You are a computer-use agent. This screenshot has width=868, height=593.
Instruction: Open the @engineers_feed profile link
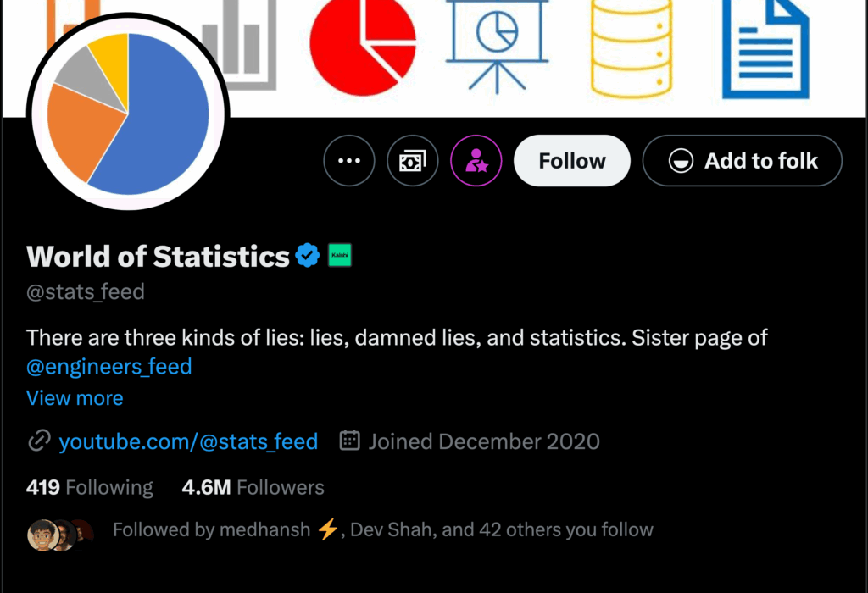tap(109, 367)
